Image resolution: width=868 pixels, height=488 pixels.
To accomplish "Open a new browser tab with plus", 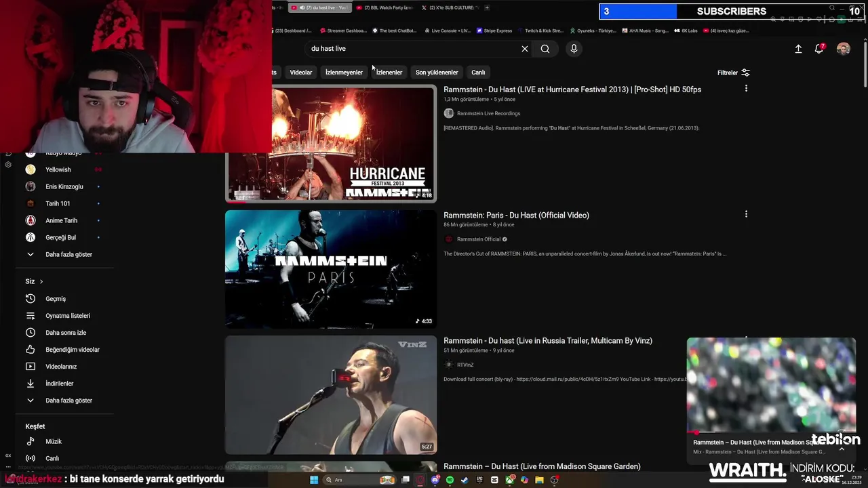I will [x=487, y=7].
